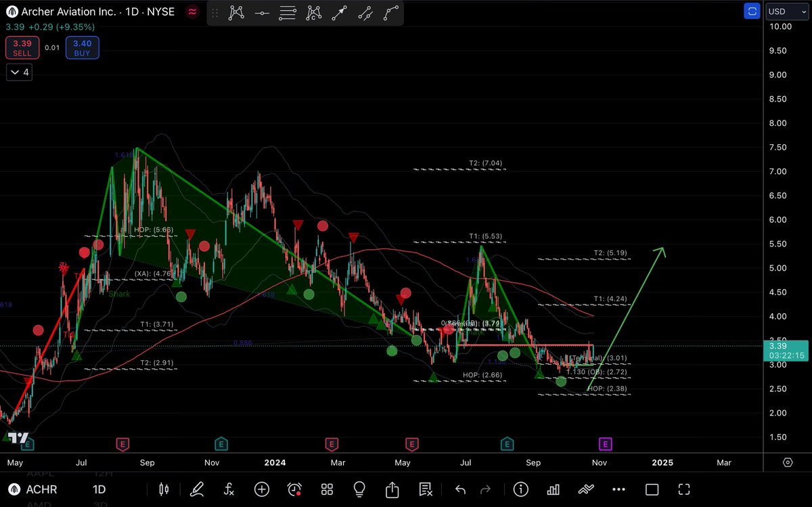Viewport: 812px width, 507px height.
Task: Tap the T2: (2.91) label
Action: [x=156, y=363]
